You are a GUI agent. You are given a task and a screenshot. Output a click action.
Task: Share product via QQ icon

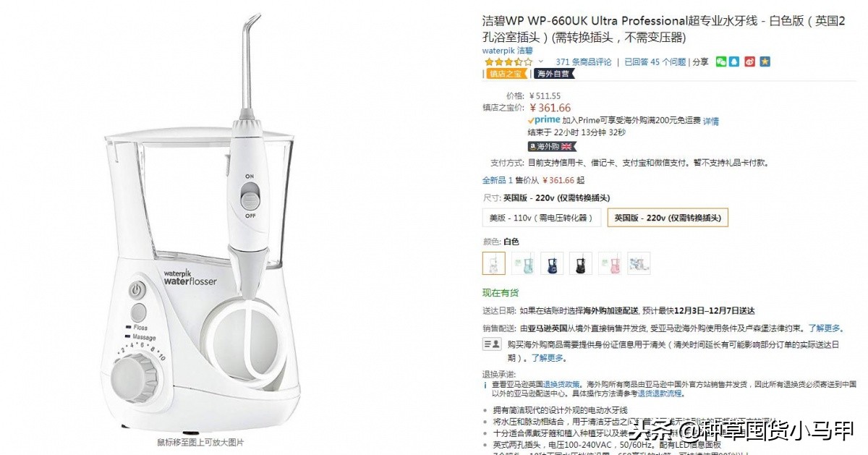point(734,61)
